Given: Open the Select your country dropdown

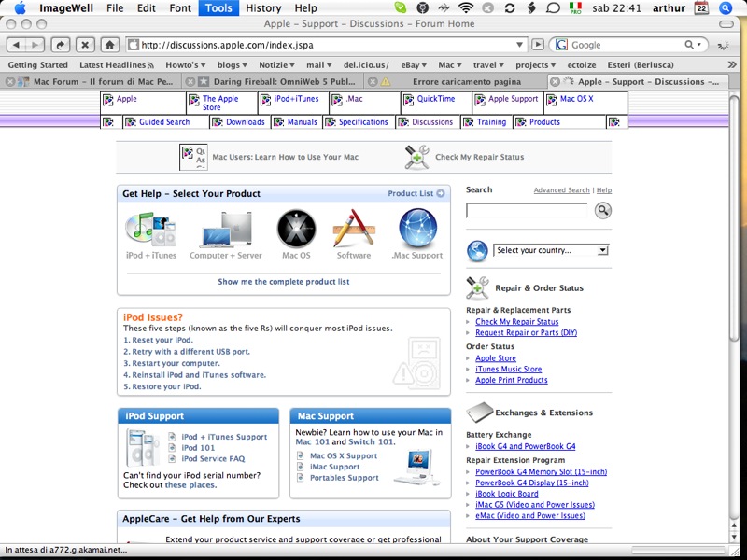Looking at the screenshot, I should (551, 250).
